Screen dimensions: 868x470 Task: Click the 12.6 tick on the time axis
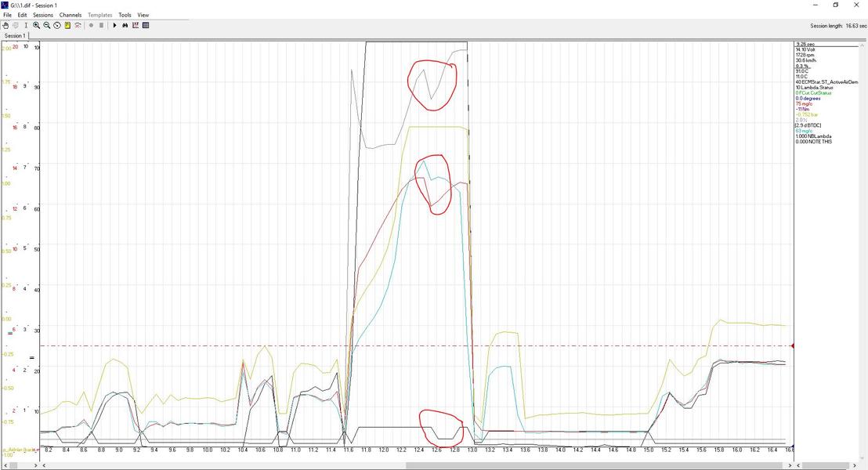pos(437,450)
